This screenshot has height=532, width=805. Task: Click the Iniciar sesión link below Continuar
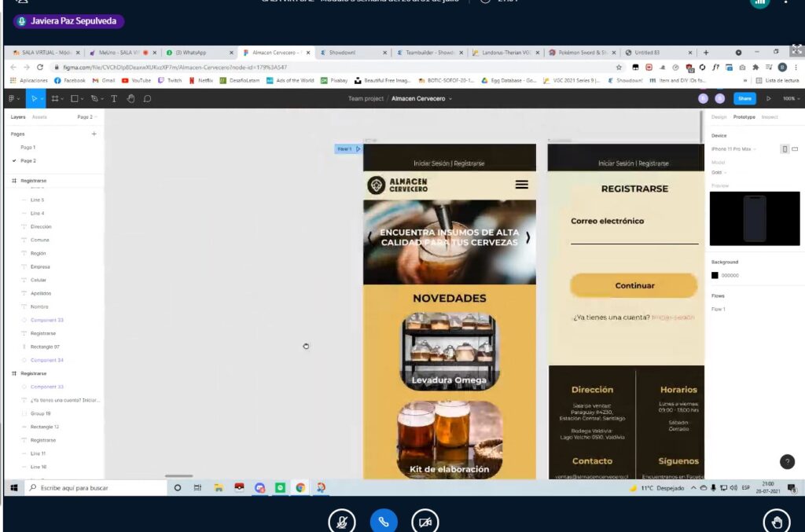pyautogui.click(x=673, y=317)
